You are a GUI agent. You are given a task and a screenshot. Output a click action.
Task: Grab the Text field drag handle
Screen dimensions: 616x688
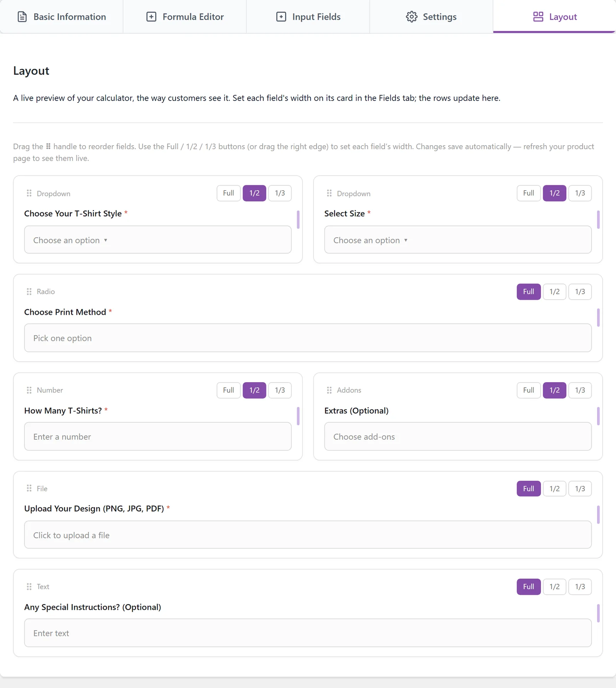tap(29, 587)
